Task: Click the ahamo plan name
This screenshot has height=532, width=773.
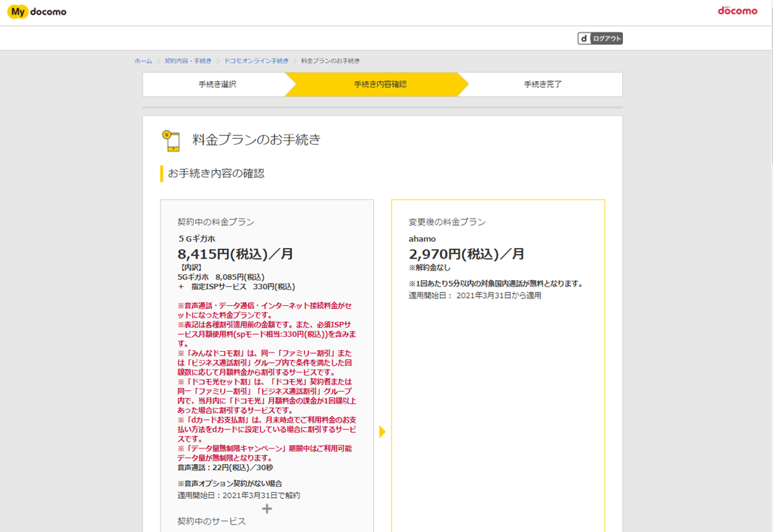Action: tap(422, 239)
